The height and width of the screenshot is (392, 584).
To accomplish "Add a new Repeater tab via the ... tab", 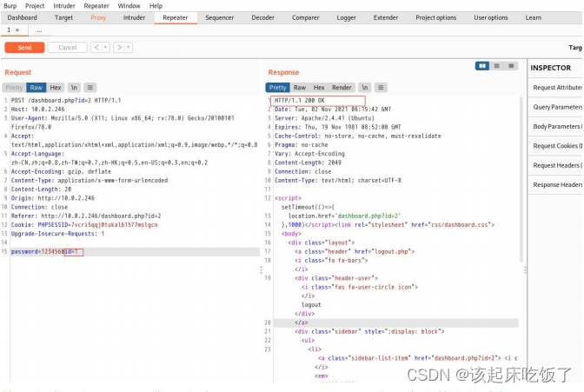I will (x=39, y=30).
